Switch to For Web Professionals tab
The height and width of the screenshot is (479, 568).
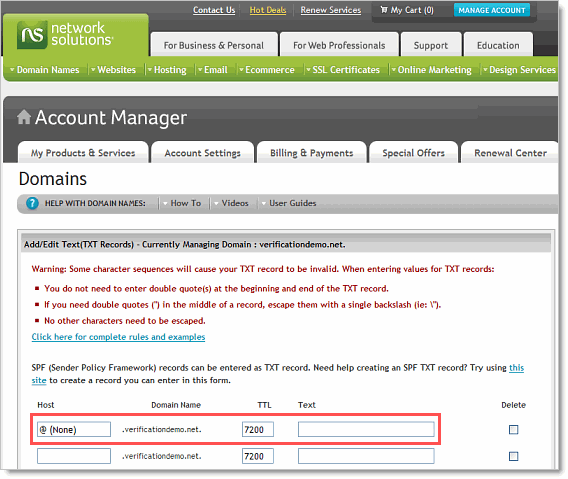(x=339, y=45)
